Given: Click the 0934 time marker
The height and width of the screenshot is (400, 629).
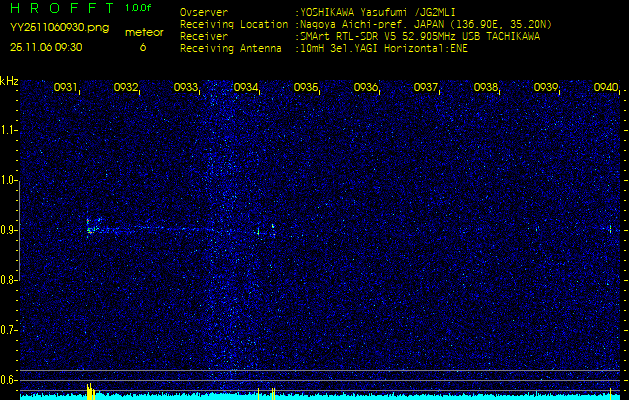Looking at the screenshot, I should (246, 87).
